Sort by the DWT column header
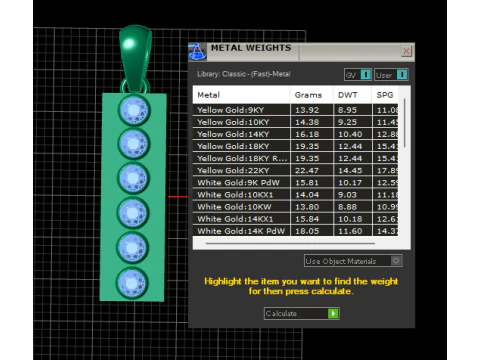 [x=352, y=95]
